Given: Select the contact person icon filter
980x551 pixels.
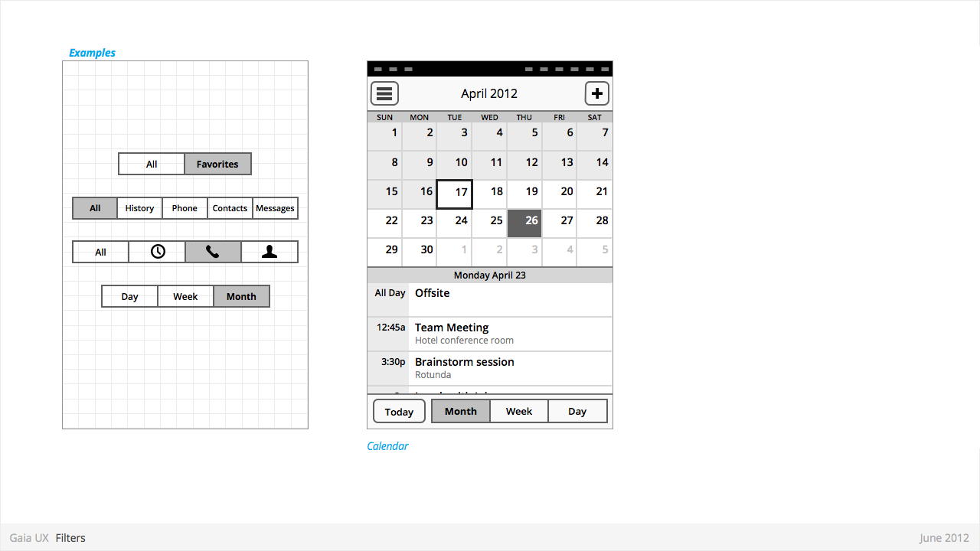Looking at the screenshot, I should coord(269,252).
